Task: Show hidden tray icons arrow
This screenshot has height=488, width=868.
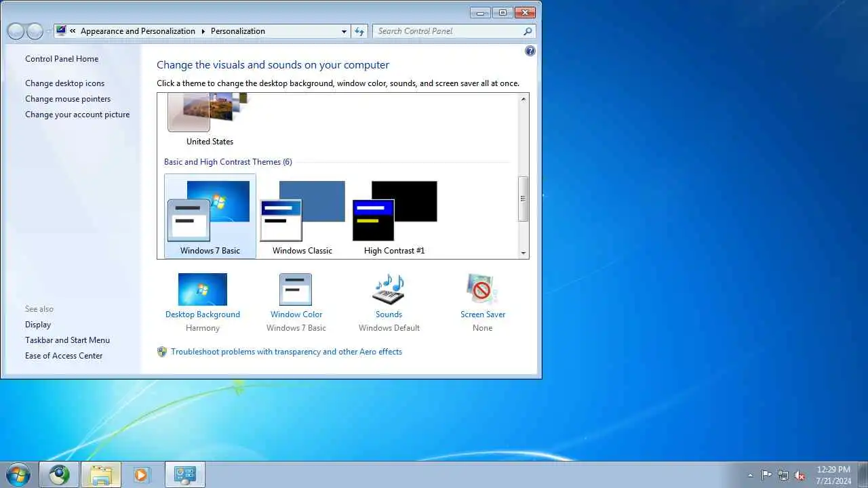Action: click(x=750, y=475)
